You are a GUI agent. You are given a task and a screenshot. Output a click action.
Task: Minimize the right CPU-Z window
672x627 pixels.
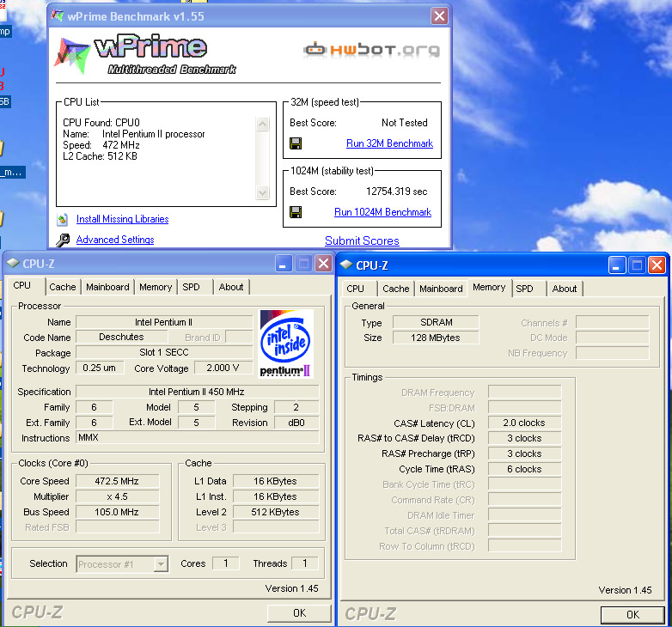616,265
